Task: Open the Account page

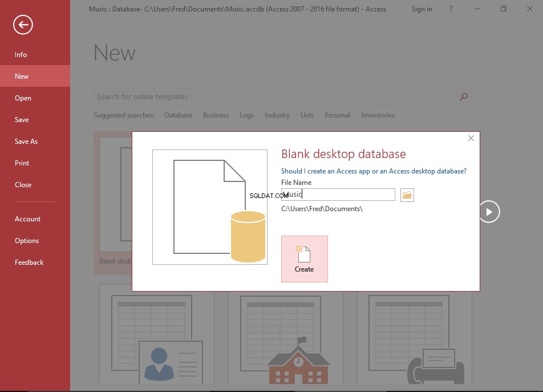Action: click(x=27, y=219)
